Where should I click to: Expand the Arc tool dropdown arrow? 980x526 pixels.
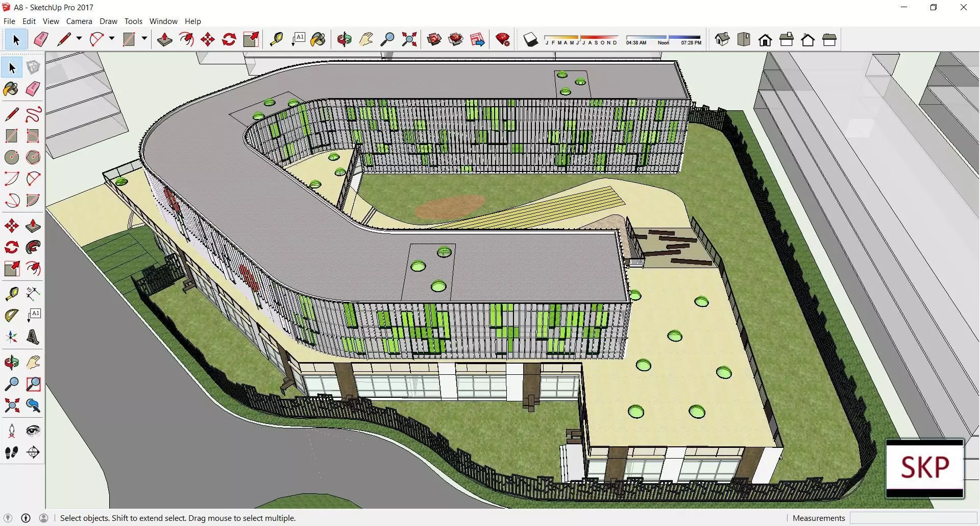[x=111, y=39]
